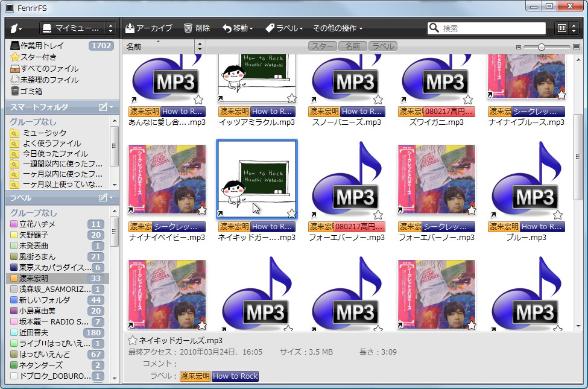The image size is (588, 389).
Task: Select the フォーエバーノー.mp3 MP3 note icon
Action: (347, 180)
